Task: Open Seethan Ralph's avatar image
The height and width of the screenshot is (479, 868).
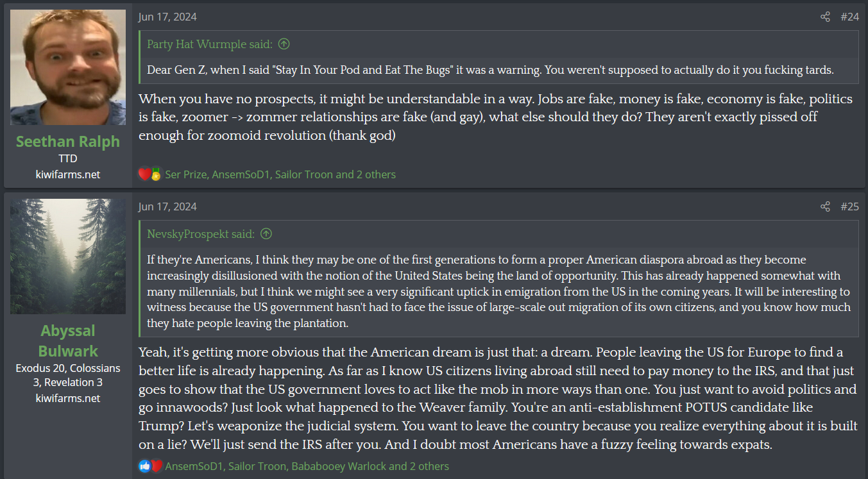Action: [x=68, y=67]
